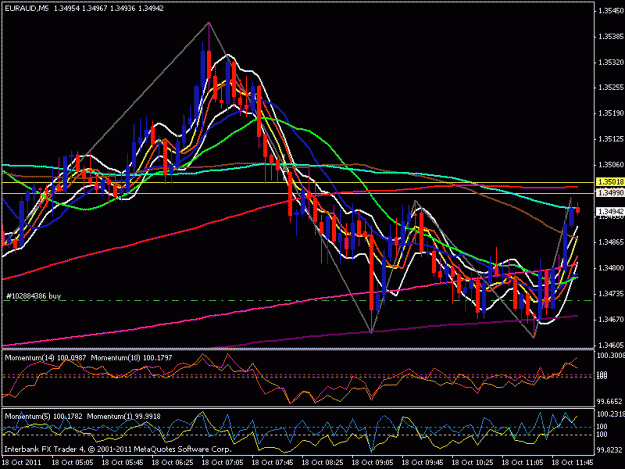Click the 18 Oct 09:45 time axis label
This screenshot has width=625, height=469.
[422, 463]
